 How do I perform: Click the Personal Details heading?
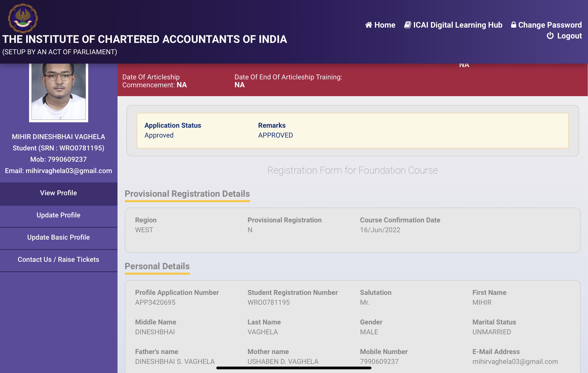[x=157, y=266]
